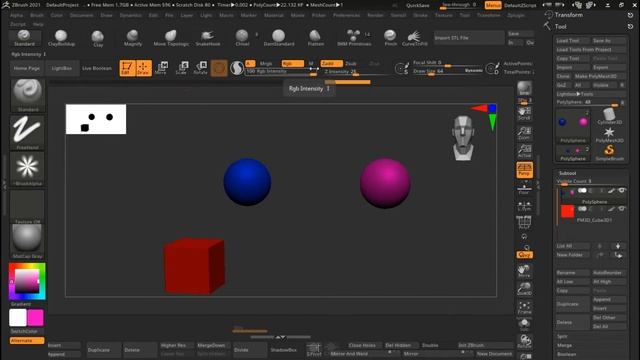Click the QuickSave button

pos(418,6)
